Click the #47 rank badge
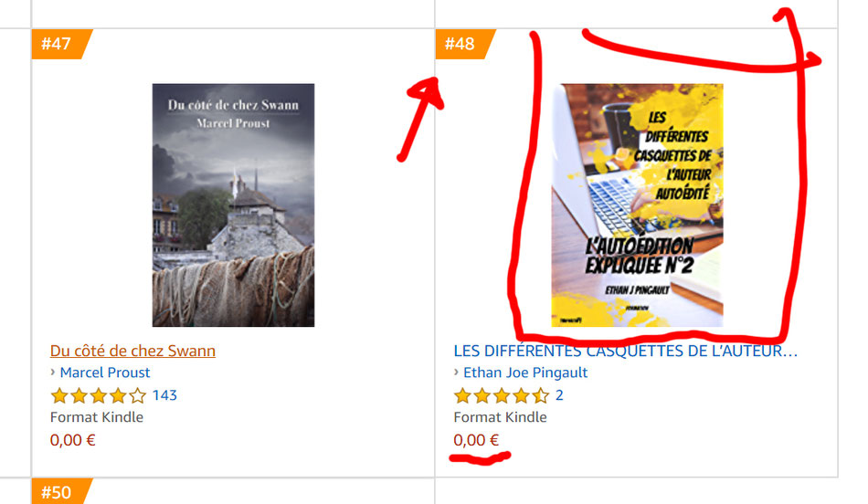 coord(61,44)
